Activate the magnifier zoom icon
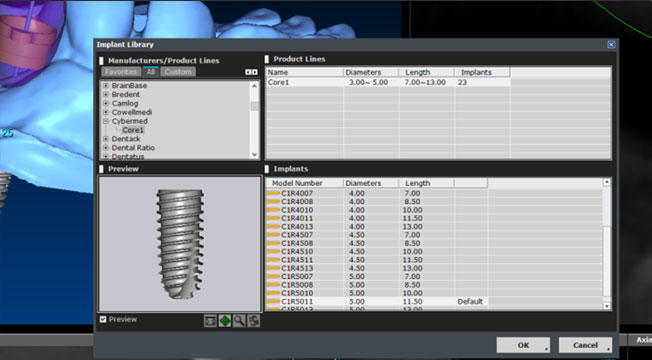 click(239, 321)
